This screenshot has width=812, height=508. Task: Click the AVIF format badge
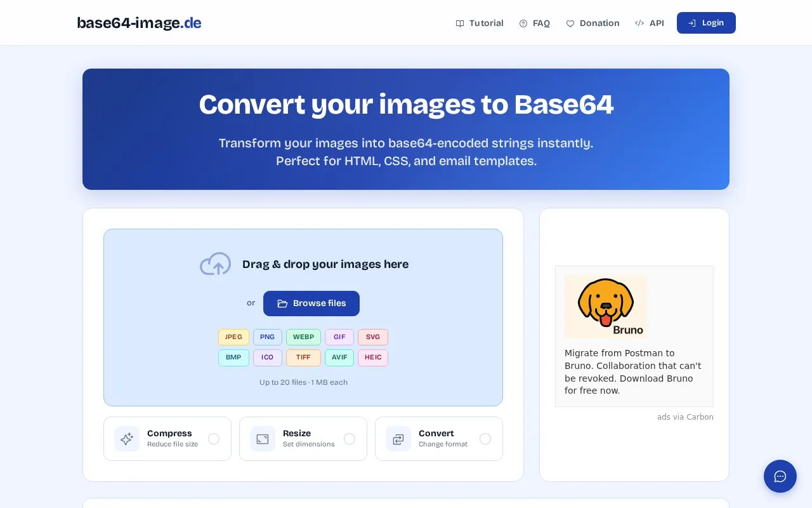click(x=339, y=358)
